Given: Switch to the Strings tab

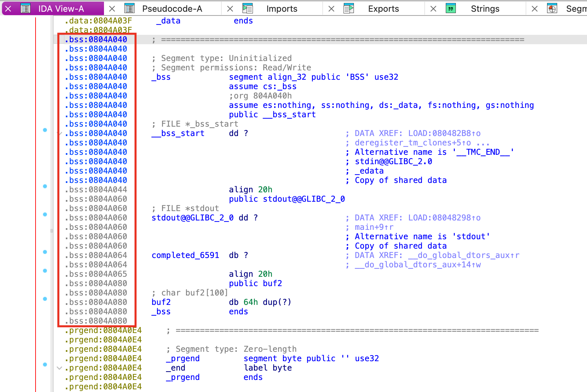Looking at the screenshot, I should [x=485, y=9].
